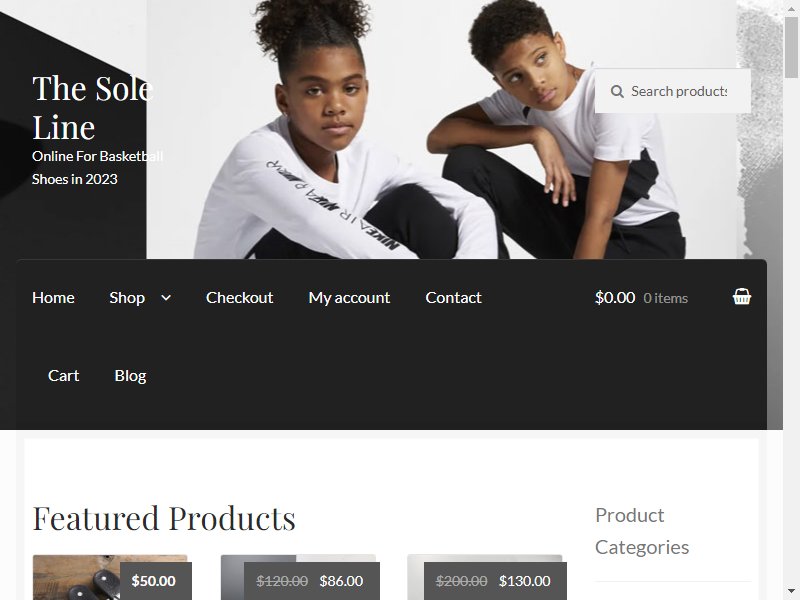Click The Sole Line site title
This screenshot has width=800, height=600.
coord(92,108)
